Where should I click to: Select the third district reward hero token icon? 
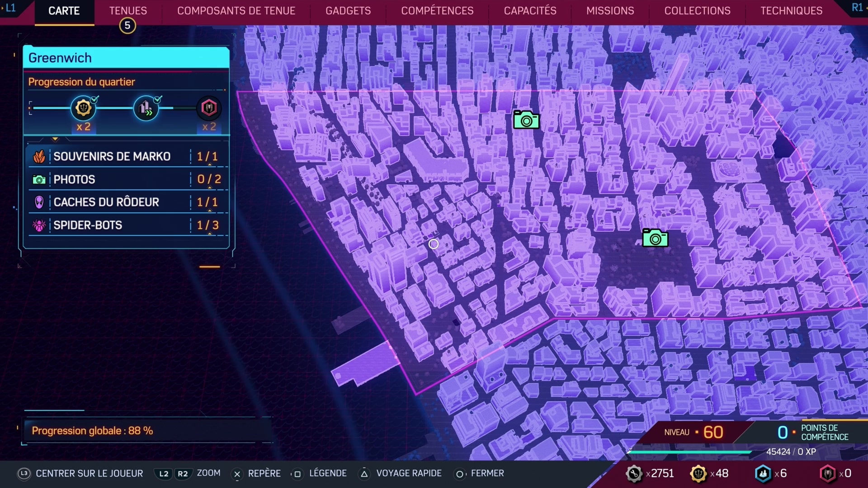click(209, 108)
